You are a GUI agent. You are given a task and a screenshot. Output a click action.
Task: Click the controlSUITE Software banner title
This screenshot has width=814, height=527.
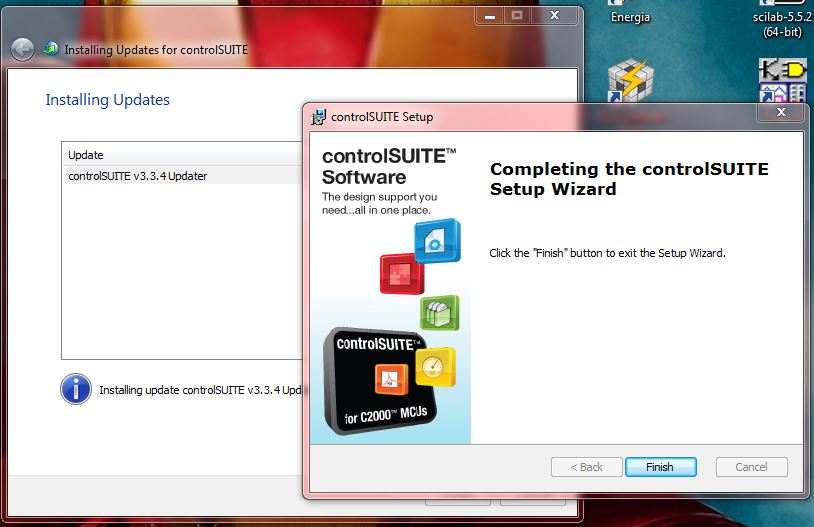point(389,167)
